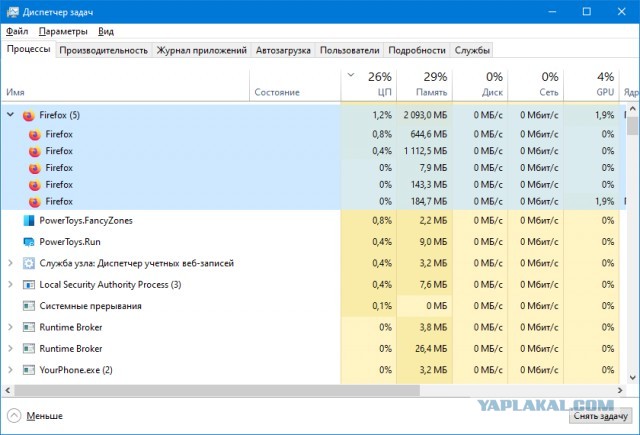
Task: Sort by the Сеть 0% column header
Action: pyautogui.click(x=536, y=86)
